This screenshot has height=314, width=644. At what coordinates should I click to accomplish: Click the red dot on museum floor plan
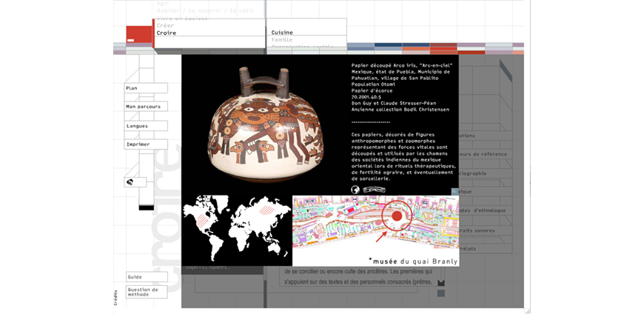(x=397, y=216)
